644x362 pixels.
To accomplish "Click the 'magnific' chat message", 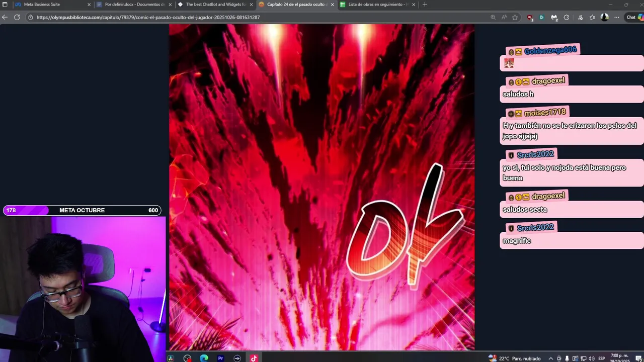I will pyautogui.click(x=572, y=240).
